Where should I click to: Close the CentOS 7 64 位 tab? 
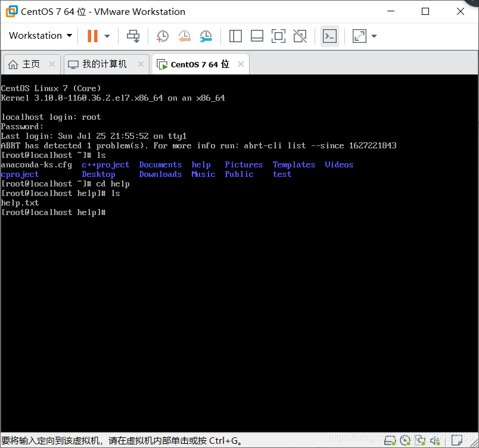click(241, 64)
